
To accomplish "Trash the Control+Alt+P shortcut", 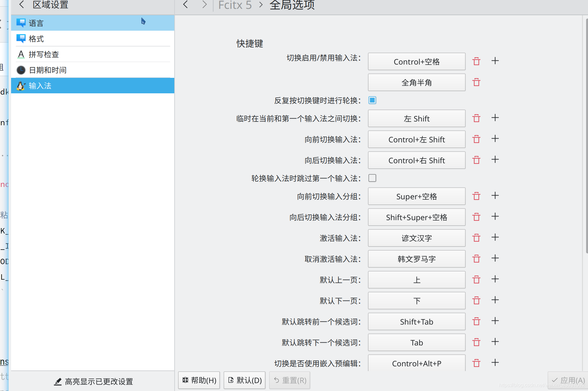I will coord(476,363).
